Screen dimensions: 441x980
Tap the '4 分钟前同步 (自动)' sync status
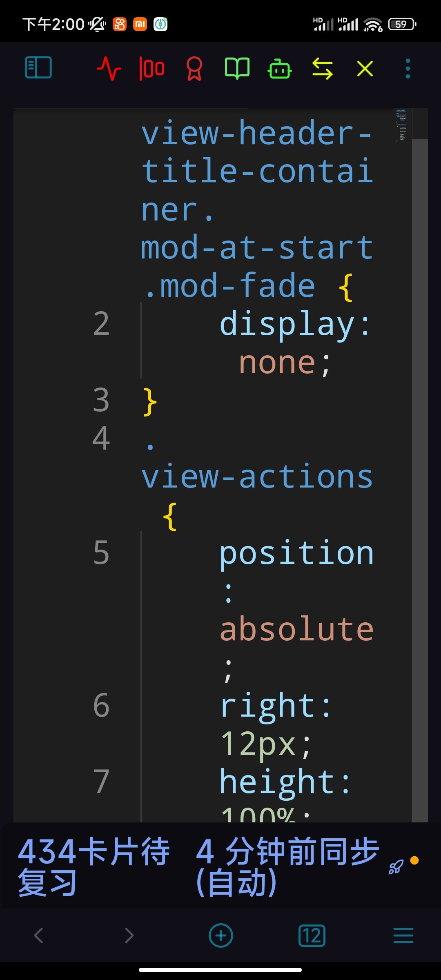pyautogui.click(x=287, y=866)
